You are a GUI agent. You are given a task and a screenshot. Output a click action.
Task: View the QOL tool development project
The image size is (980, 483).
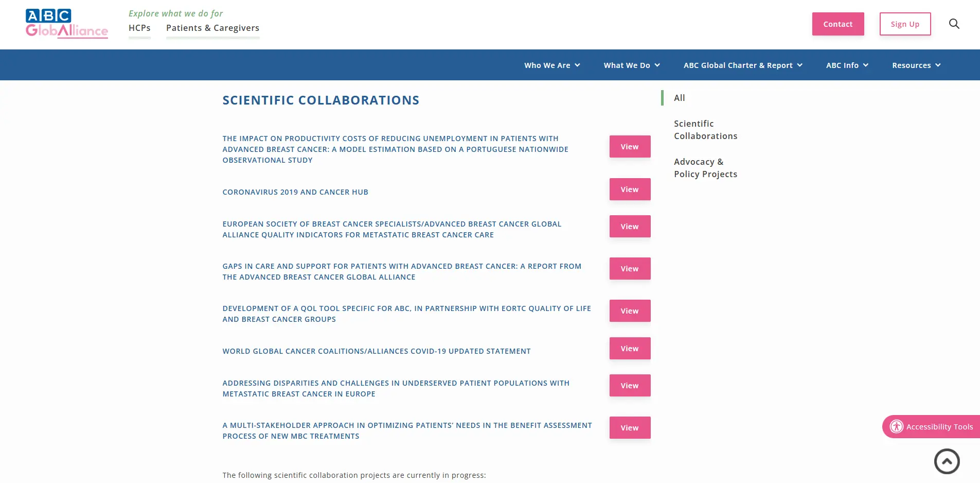[630, 310]
